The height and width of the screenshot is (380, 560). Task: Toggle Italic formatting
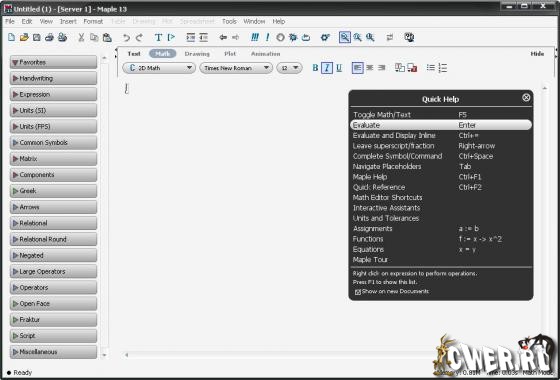coord(327,68)
